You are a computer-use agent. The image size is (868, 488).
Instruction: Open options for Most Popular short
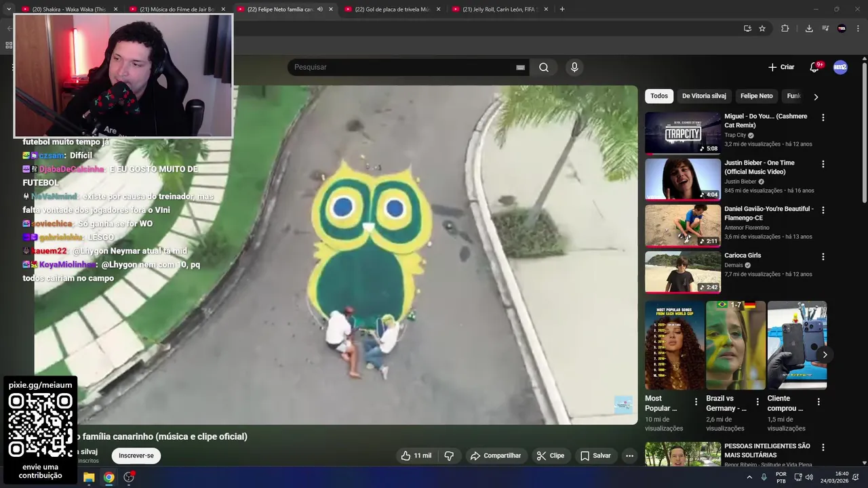(696, 402)
